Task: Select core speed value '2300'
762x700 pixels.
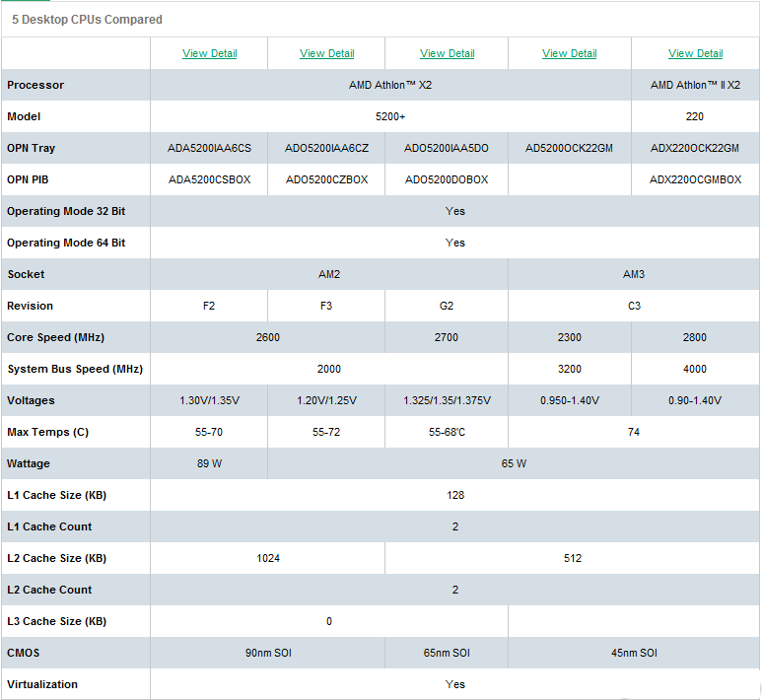Action: [569, 337]
